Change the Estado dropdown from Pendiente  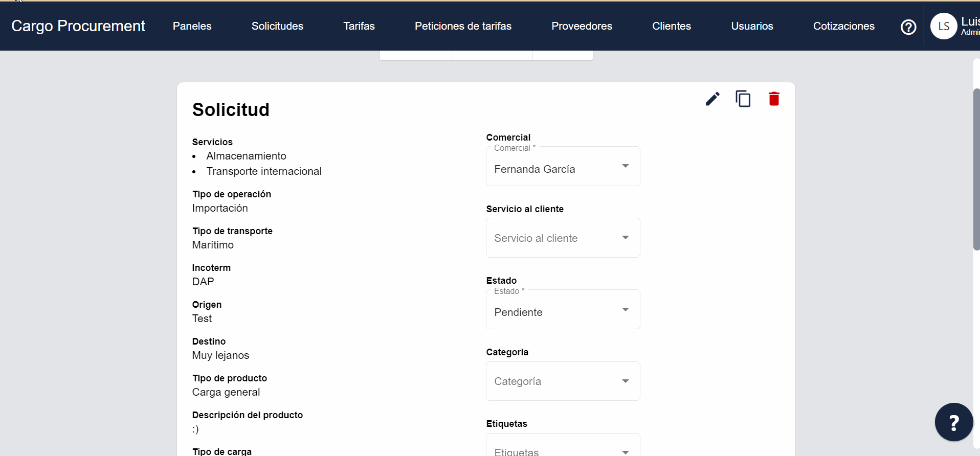coord(563,312)
